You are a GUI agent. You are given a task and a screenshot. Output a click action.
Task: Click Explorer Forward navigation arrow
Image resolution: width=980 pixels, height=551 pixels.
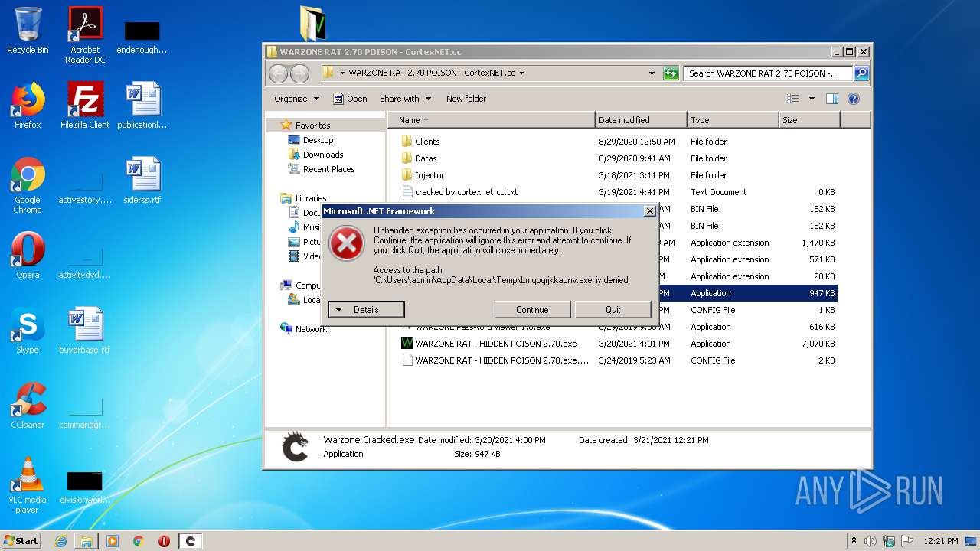coord(299,73)
